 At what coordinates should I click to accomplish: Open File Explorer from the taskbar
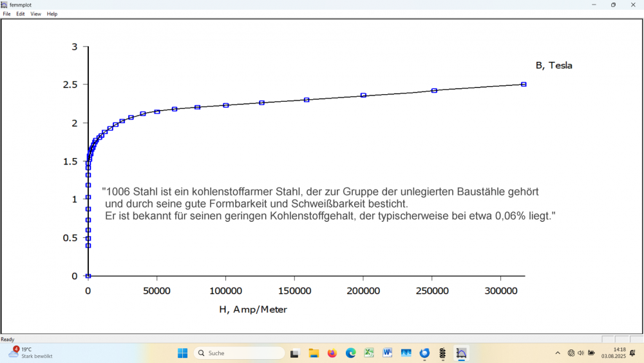[314, 353]
